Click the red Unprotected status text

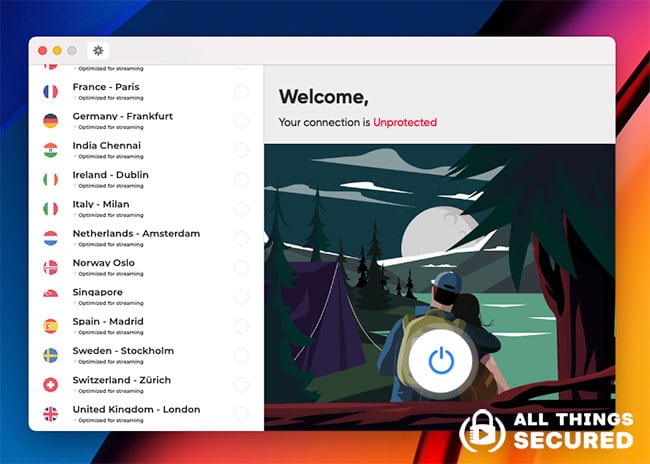[x=405, y=122]
